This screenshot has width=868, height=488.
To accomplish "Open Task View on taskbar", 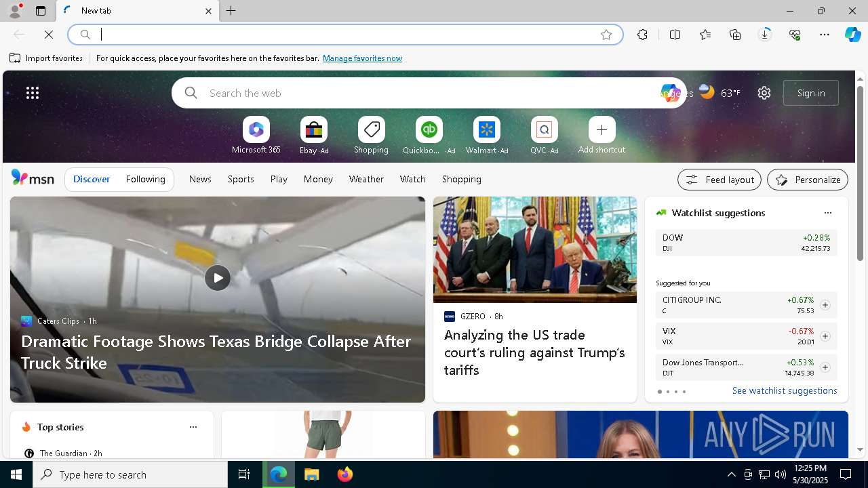I will point(244,474).
